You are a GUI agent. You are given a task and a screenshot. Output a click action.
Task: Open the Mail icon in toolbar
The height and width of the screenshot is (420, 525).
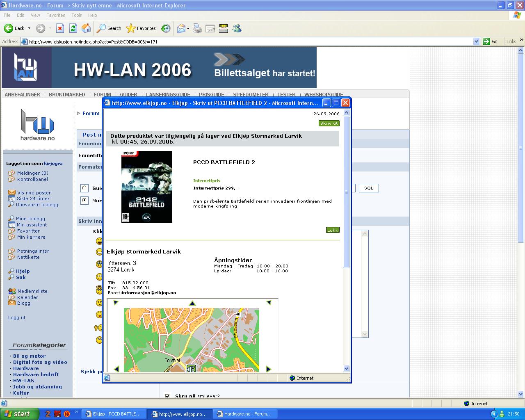(181, 28)
